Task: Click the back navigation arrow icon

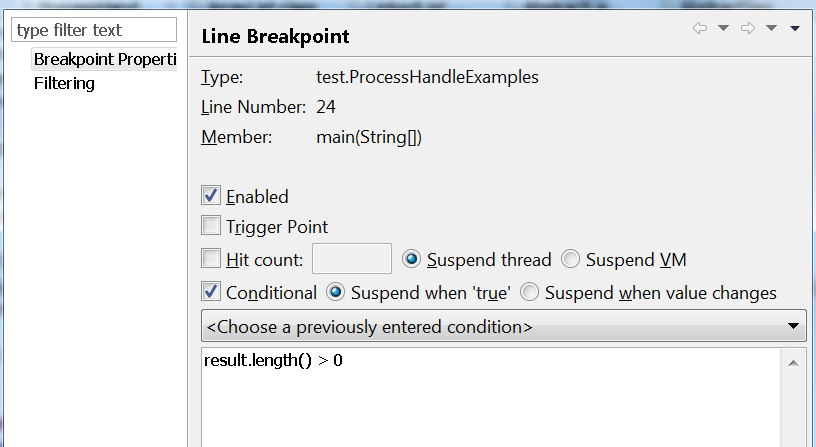Action: point(699,28)
